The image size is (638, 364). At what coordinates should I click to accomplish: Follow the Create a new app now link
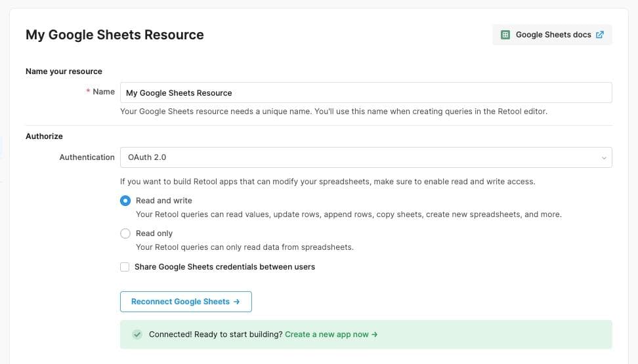pyautogui.click(x=327, y=334)
